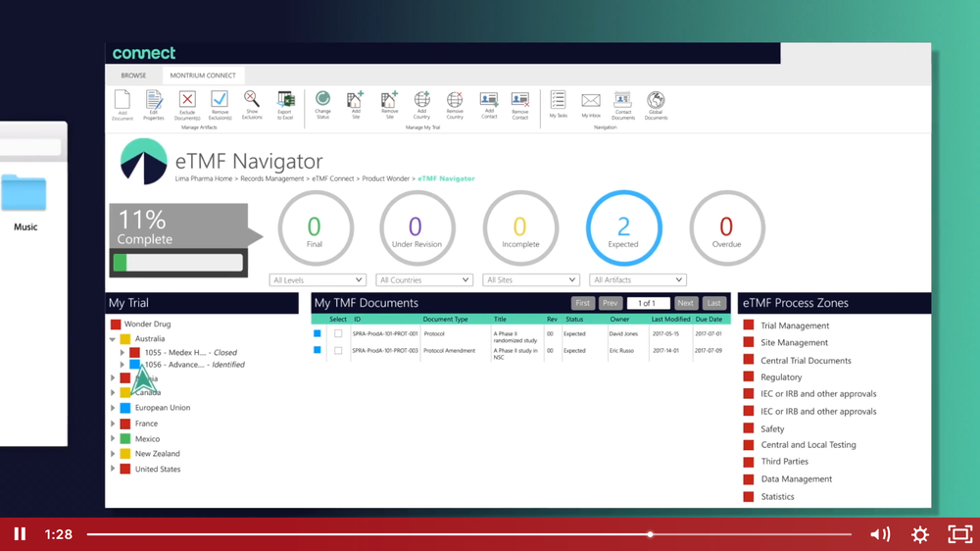Viewport: 980px width, 551px height.
Task: Click the Exclude Document(s) icon
Action: (x=187, y=99)
